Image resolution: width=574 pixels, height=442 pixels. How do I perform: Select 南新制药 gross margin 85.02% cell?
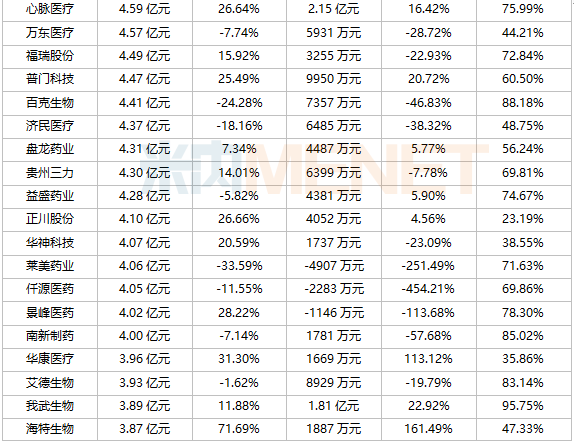522,336
